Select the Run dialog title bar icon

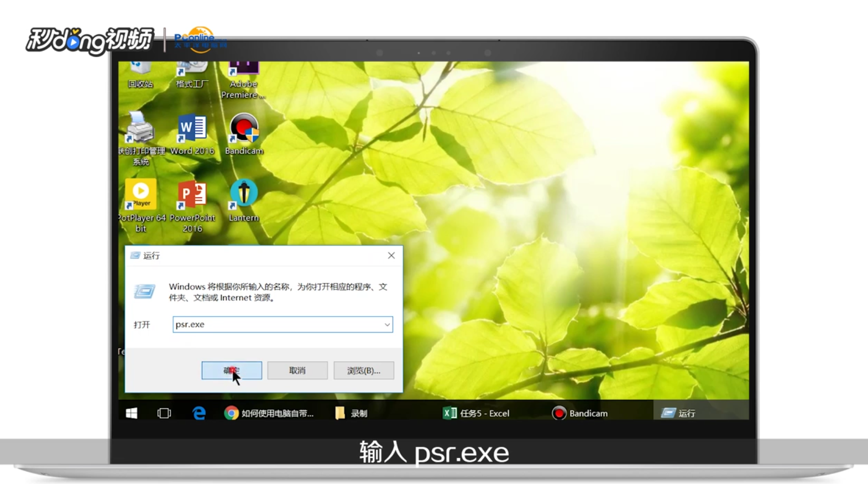click(x=135, y=256)
